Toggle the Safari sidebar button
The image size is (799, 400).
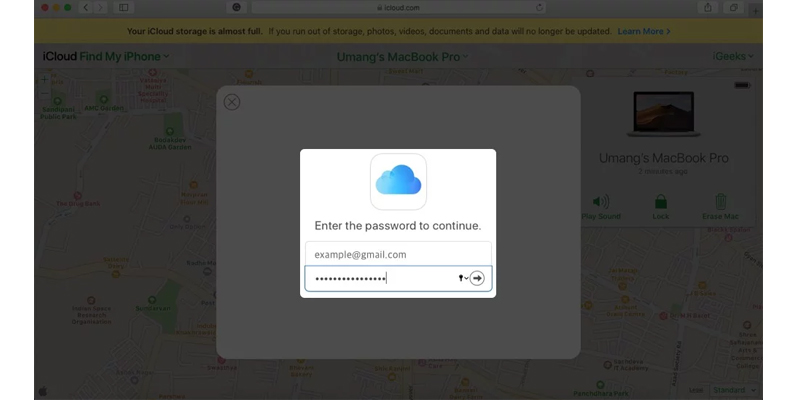(x=123, y=8)
